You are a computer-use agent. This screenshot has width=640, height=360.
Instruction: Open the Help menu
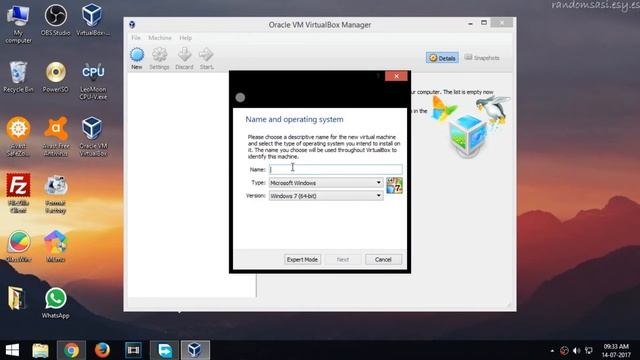pos(185,38)
